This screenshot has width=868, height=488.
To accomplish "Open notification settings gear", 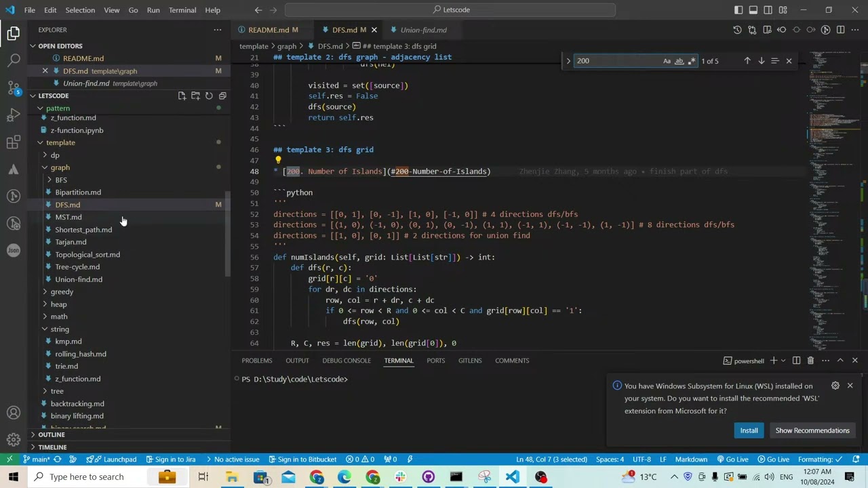I will point(835,386).
